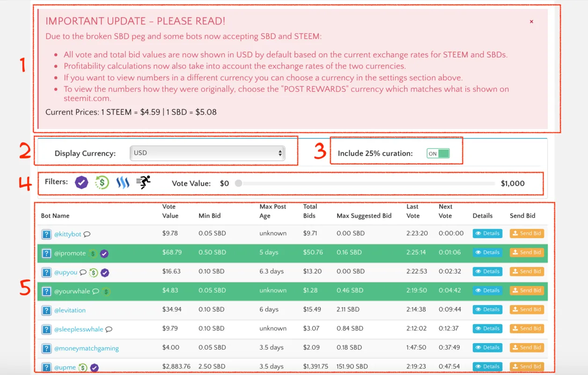Open the @yourwhale bot link
Screen dimensions: 588x375
72,291
